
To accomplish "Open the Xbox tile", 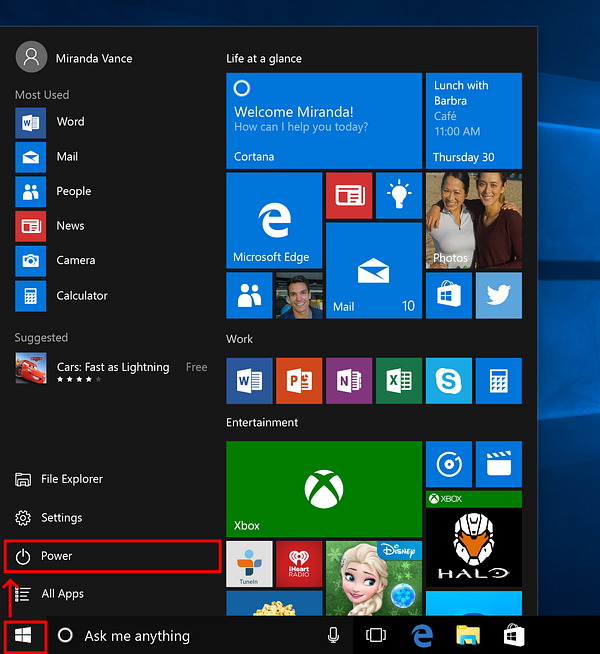I will click(x=324, y=489).
